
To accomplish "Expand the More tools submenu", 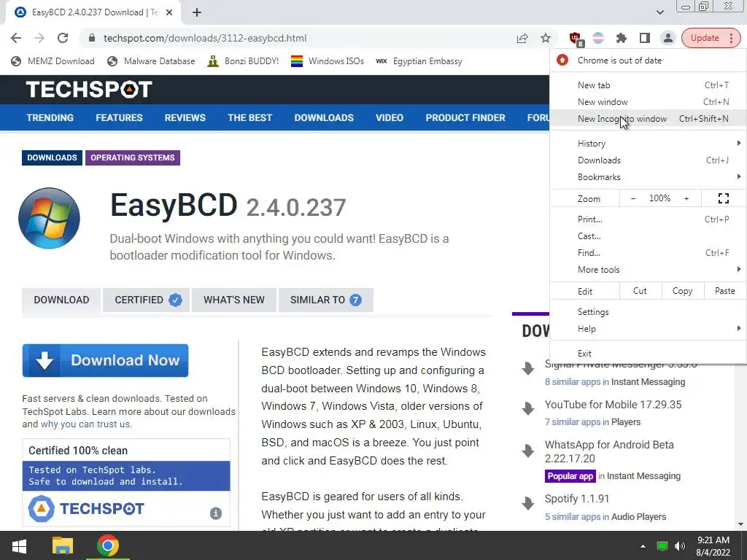I will (x=648, y=270).
